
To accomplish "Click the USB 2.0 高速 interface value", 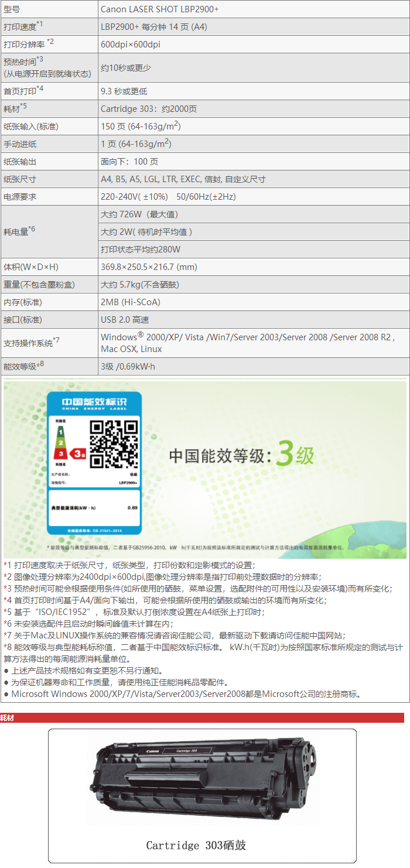I will [x=125, y=320].
